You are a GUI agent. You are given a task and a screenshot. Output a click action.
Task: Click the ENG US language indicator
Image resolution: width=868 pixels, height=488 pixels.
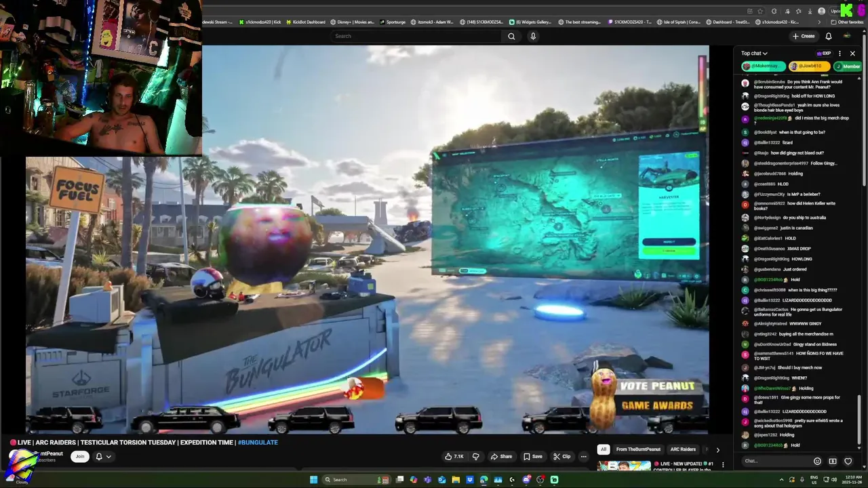(814, 479)
